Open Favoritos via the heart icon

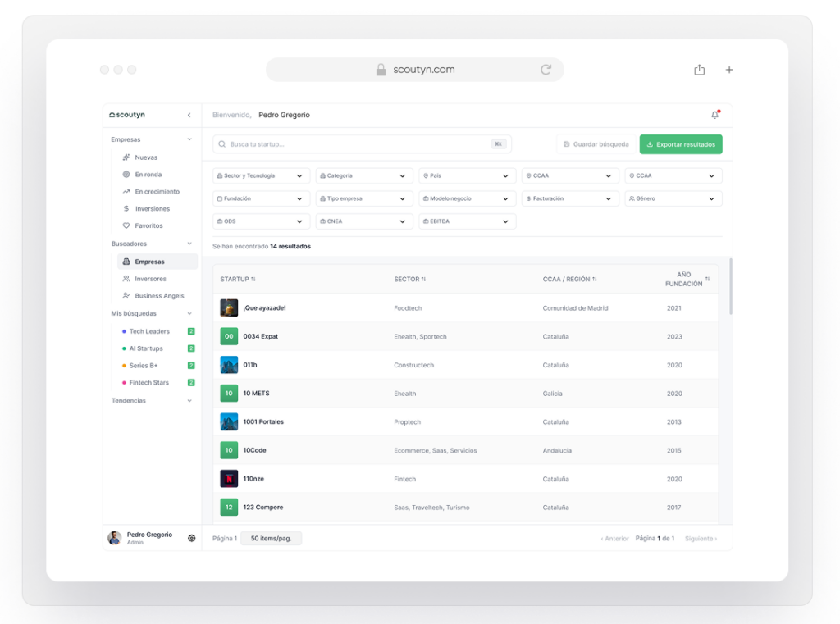[x=126, y=225]
